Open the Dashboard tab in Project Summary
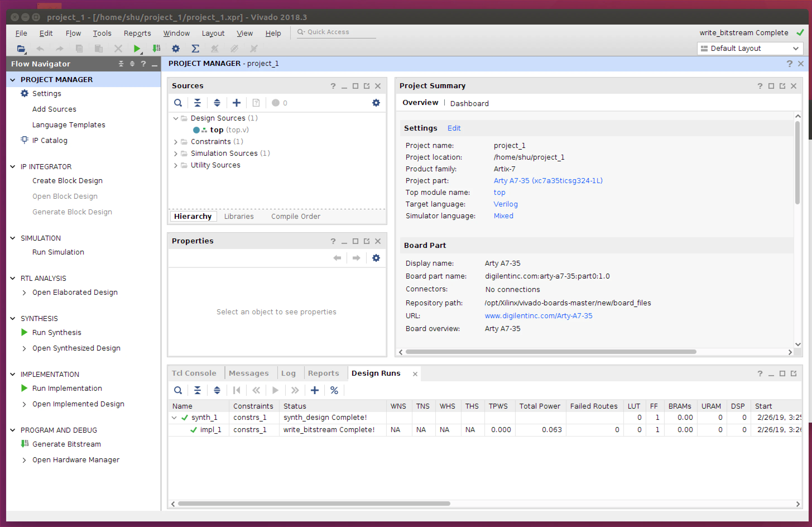 [469, 104]
